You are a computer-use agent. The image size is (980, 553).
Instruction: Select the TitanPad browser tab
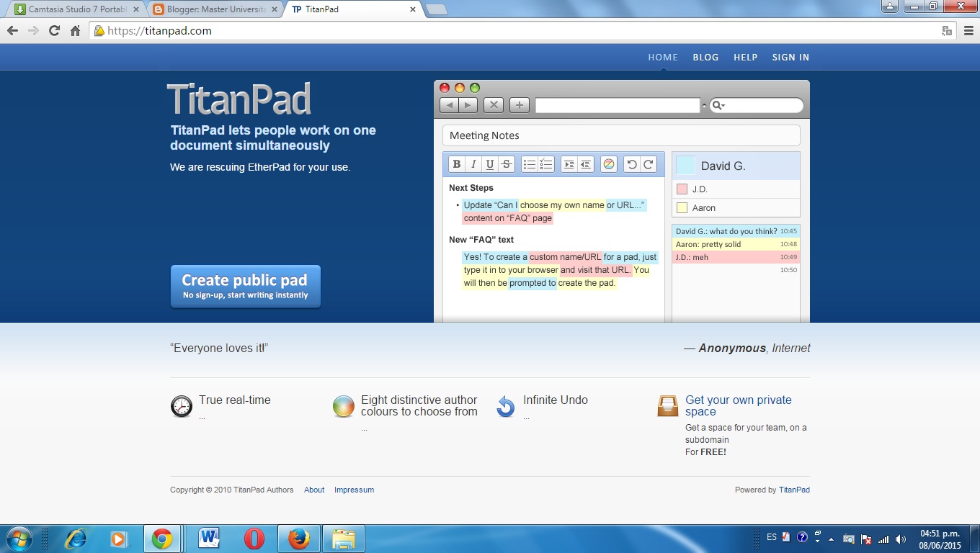pyautogui.click(x=349, y=9)
